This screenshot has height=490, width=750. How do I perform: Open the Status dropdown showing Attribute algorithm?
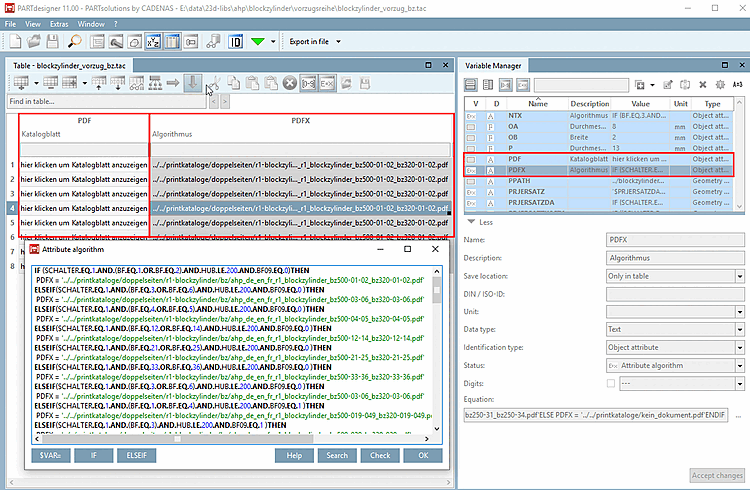(x=739, y=366)
